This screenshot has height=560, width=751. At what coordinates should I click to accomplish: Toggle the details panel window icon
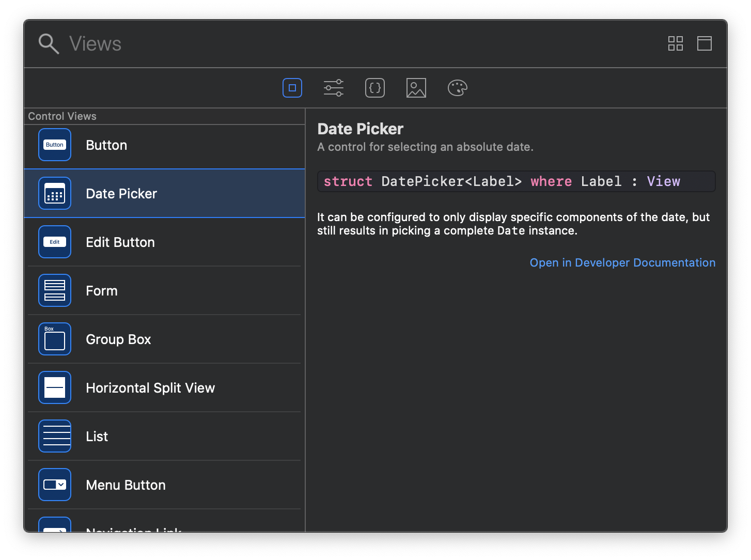click(705, 43)
